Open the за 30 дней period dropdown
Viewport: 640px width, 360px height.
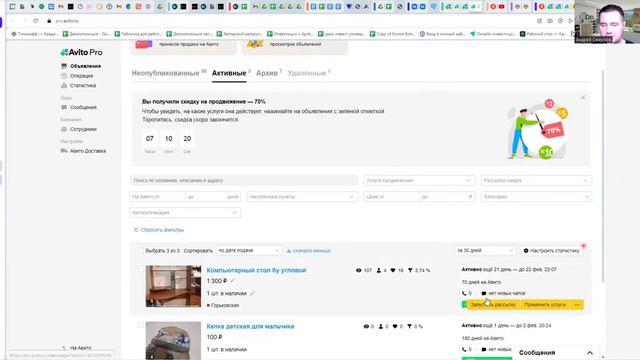click(x=484, y=251)
